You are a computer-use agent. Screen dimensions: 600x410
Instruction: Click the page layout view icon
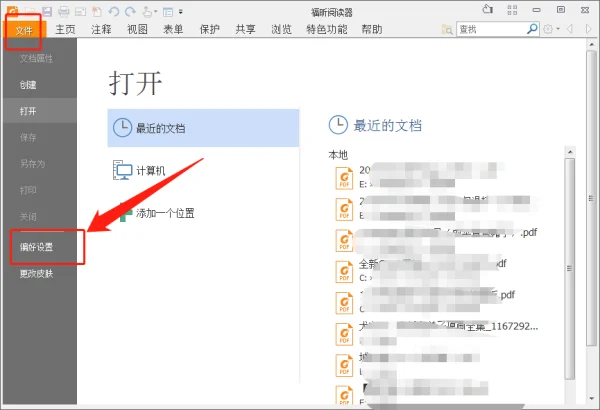(168, 12)
